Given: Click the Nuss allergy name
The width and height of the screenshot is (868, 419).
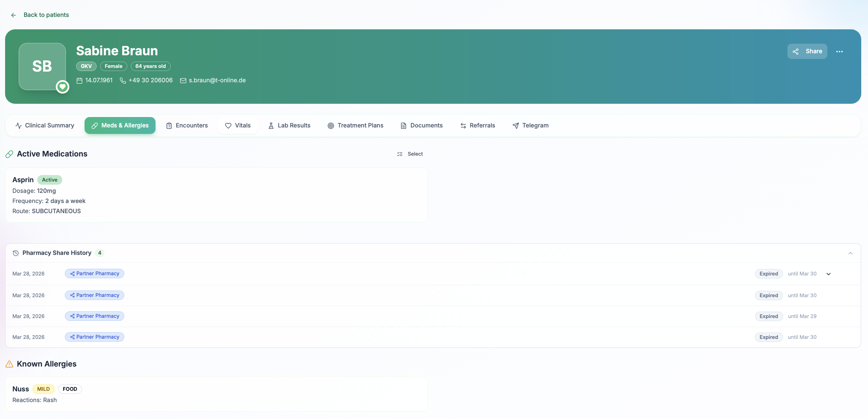Looking at the screenshot, I should [21, 389].
